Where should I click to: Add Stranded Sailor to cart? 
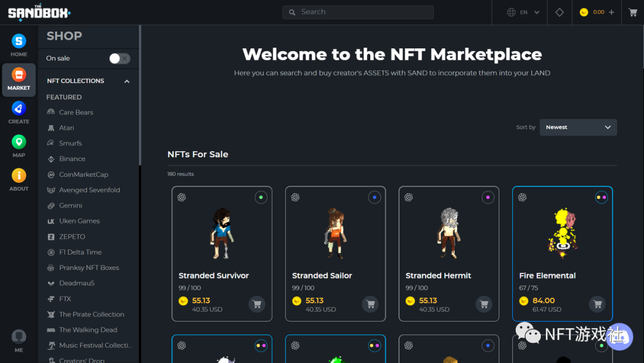pos(370,304)
